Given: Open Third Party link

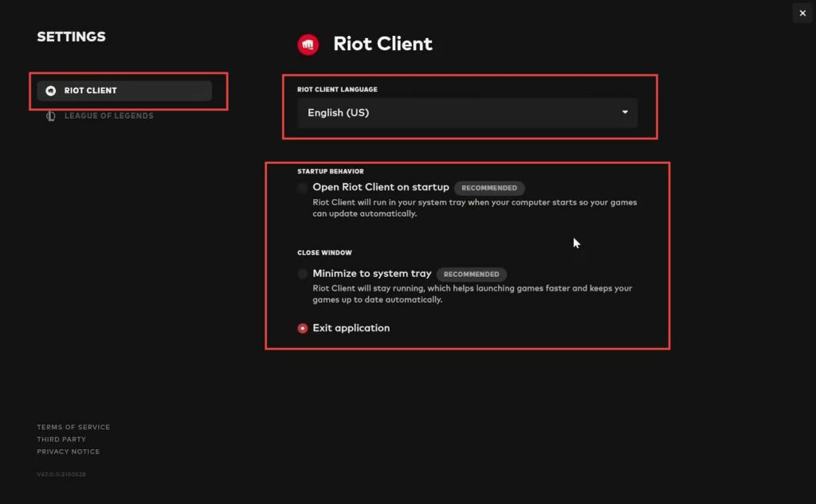Looking at the screenshot, I should coord(61,440).
